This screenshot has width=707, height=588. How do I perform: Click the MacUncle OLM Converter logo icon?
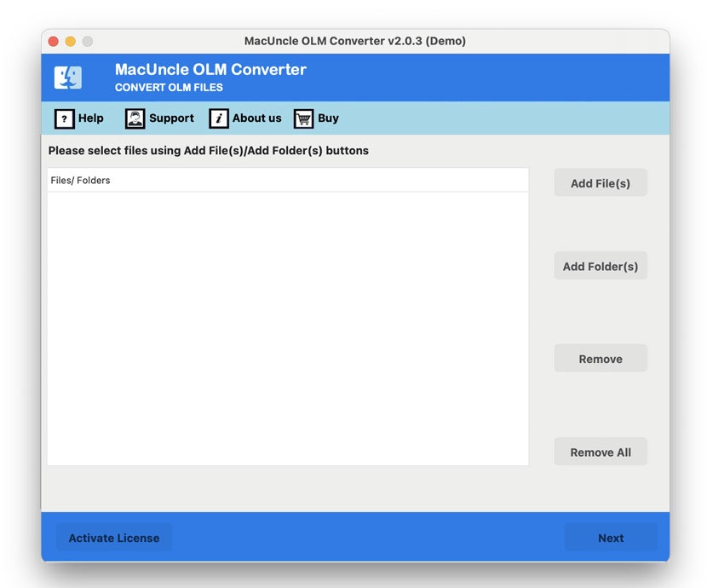[68, 78]
